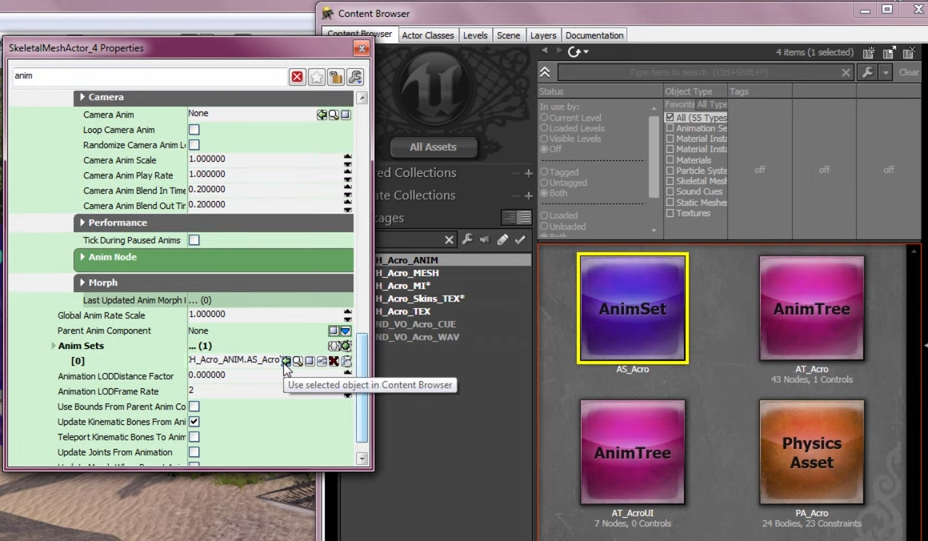928x541 pixels.
Task: Duplicate Anim Set [0] item
Action: 346,361
